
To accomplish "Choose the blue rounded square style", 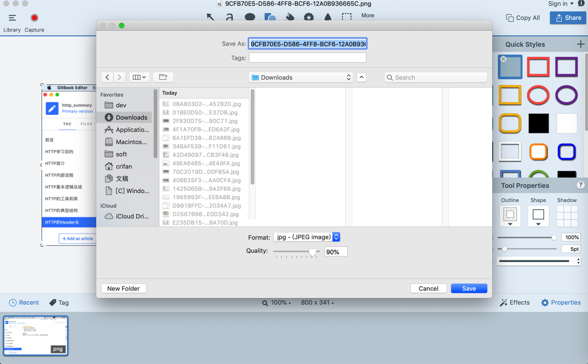I will pos(566,152).
